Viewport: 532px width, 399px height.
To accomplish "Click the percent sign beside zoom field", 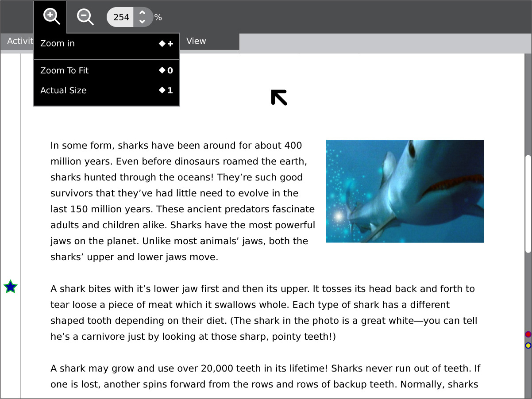I will click(158, 17).
